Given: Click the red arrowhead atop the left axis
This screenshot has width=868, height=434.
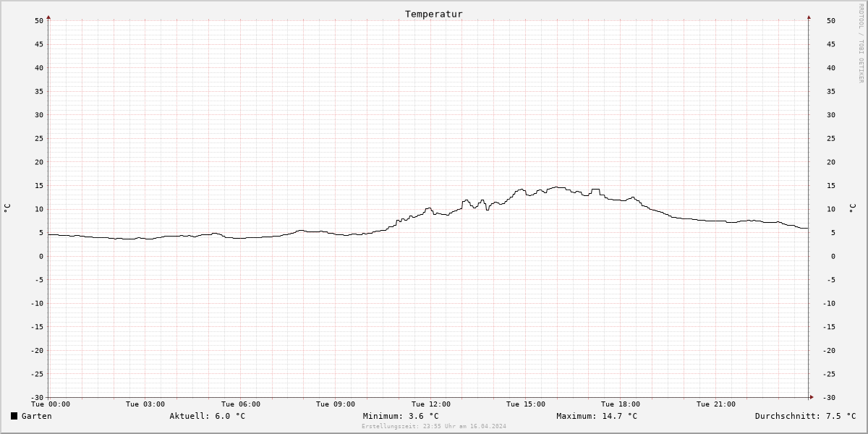Looking at the screenshot, I should coord(48,17).
